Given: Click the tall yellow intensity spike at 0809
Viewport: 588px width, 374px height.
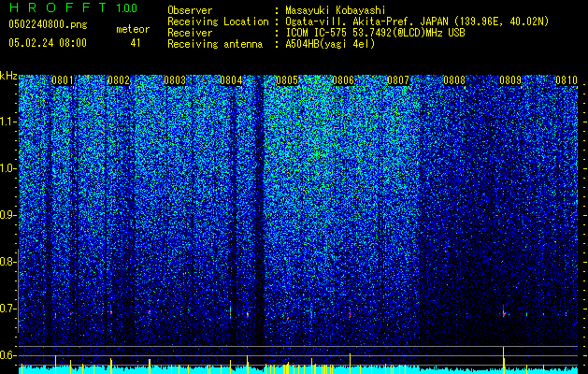Looking at the screenshot, I should tap(503, 360).
